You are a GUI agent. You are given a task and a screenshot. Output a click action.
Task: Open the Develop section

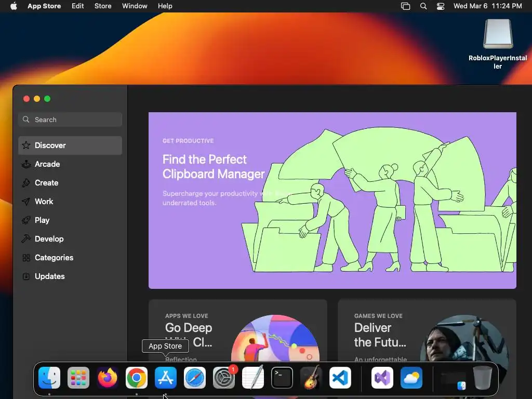coord(70,239)
